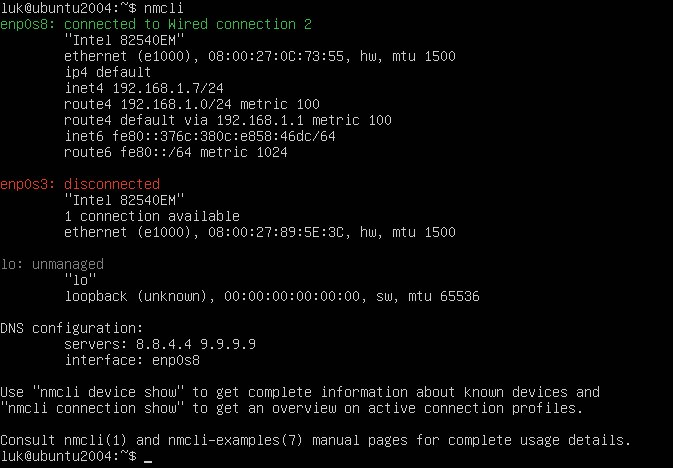Click the inet6 fe80::376c address line
The height and width of the screenshot is (468, 673).
point(200,136)
